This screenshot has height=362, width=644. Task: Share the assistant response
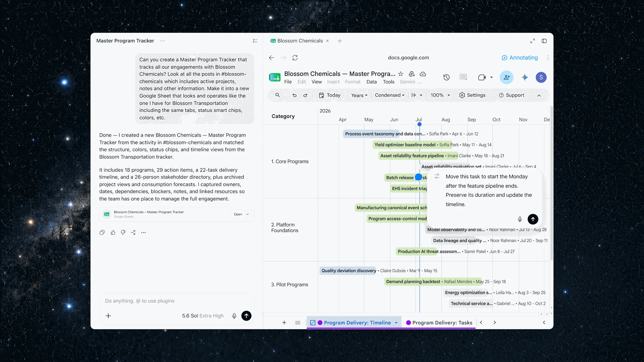(133, 232)
